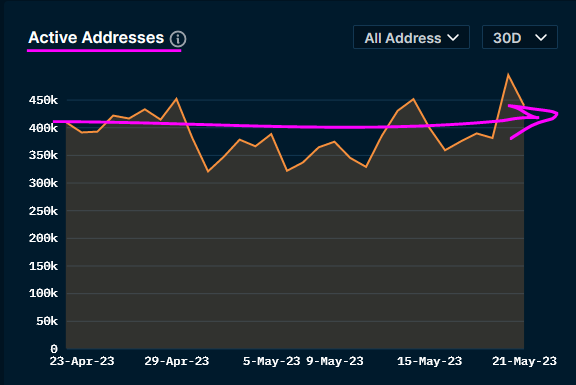Click the Active Addresses chart title

pos(96,37)
